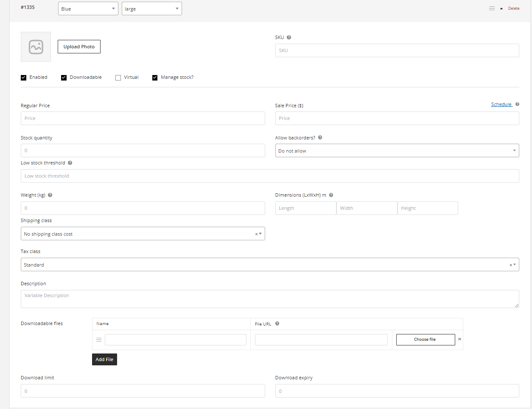Click the Dimensions help icon

(x=331, y=195)
